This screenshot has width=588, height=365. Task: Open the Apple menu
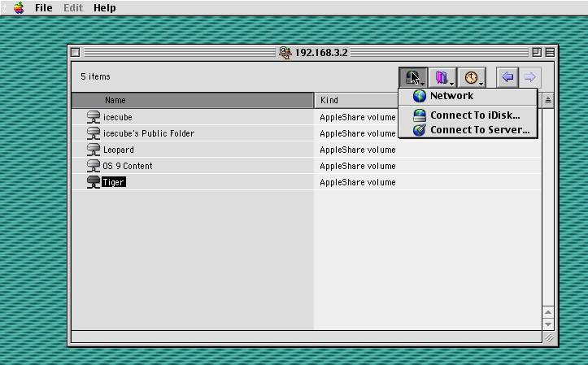(19, 7)
